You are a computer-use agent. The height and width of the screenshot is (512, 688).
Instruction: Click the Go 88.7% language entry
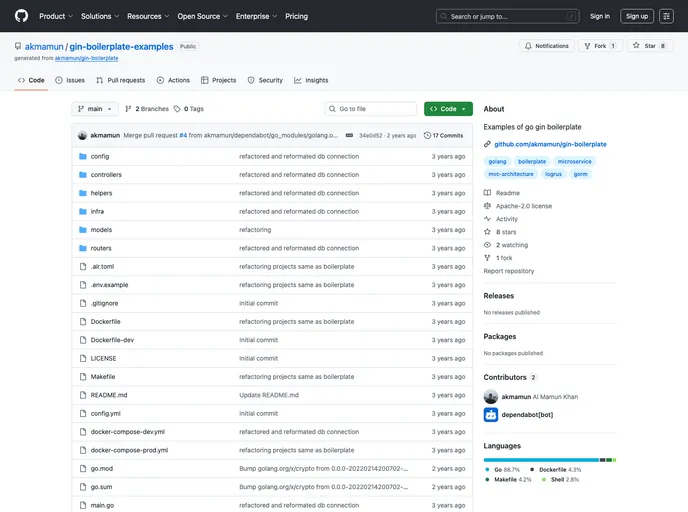pos(502,469)
